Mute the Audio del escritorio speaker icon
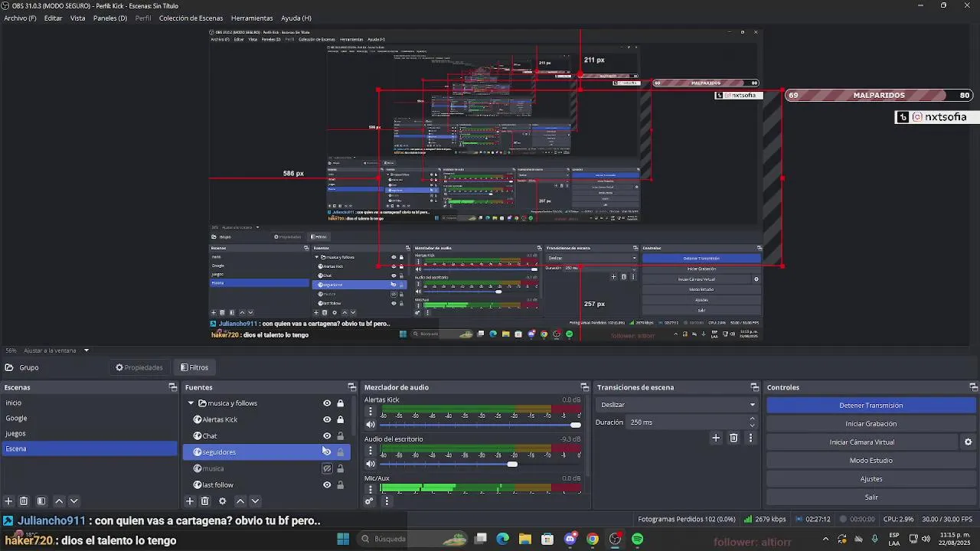 [371, 464]
